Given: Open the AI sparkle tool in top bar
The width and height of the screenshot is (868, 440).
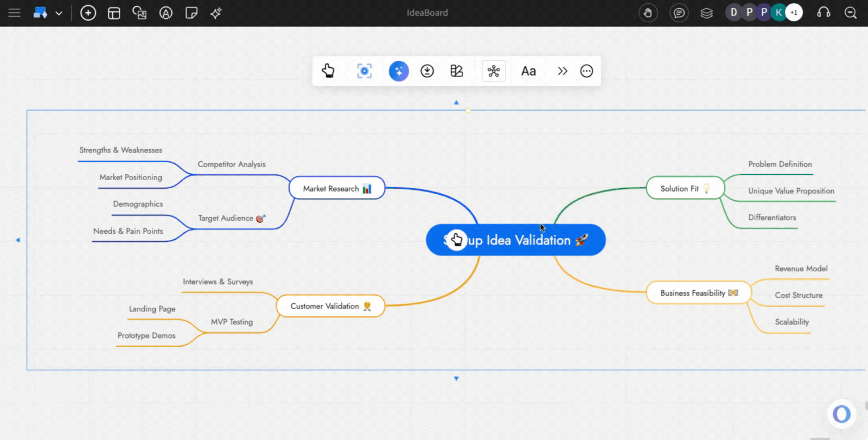Looking at the screenshot, I should (216, 13).
